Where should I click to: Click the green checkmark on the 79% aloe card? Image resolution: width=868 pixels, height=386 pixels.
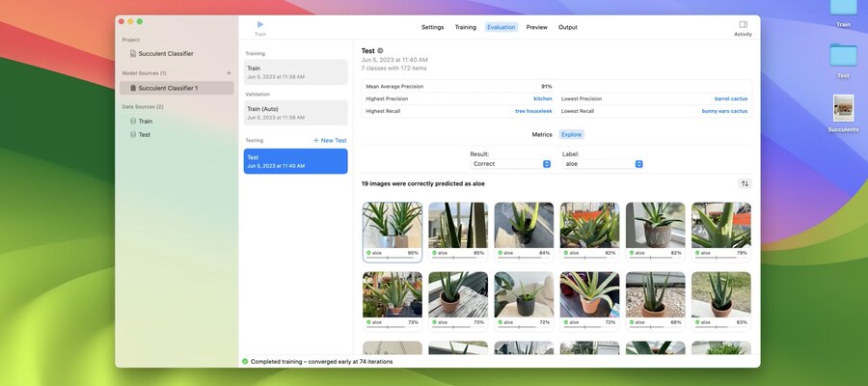[697, 253]
